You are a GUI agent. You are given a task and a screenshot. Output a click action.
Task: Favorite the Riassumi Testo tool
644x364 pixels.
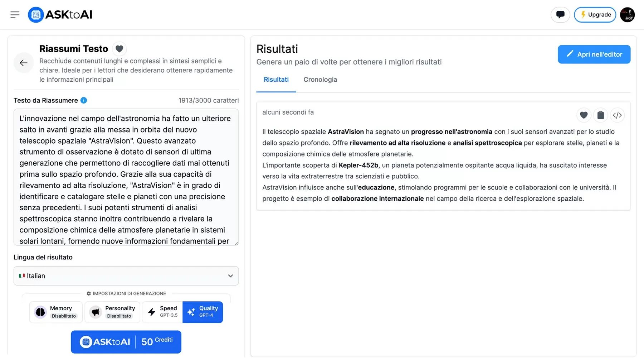(x=119, y=49)
